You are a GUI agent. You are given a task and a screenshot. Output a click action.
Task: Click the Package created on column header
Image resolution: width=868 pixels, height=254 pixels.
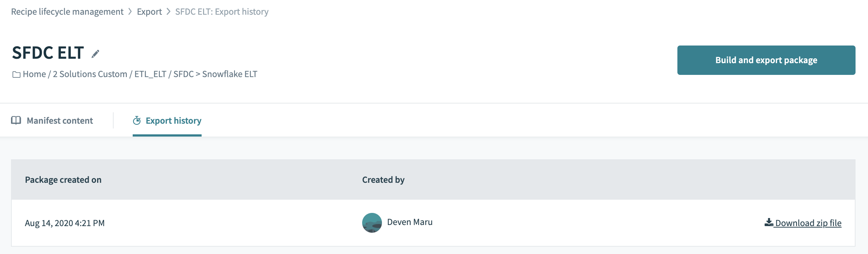click(63, 180)
